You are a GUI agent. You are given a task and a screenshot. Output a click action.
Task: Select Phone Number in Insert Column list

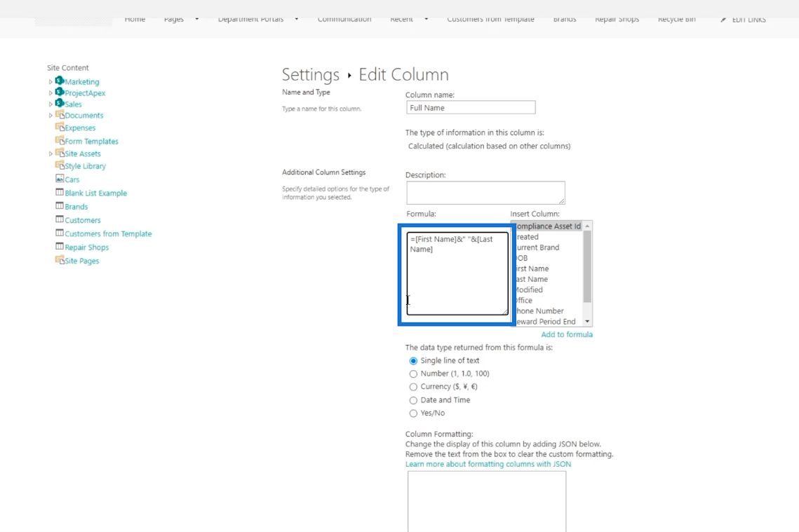[x=549, y=312]
